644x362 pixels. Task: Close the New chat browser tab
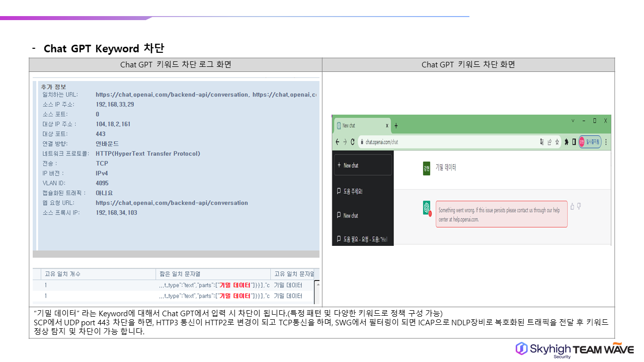point(387,126)
